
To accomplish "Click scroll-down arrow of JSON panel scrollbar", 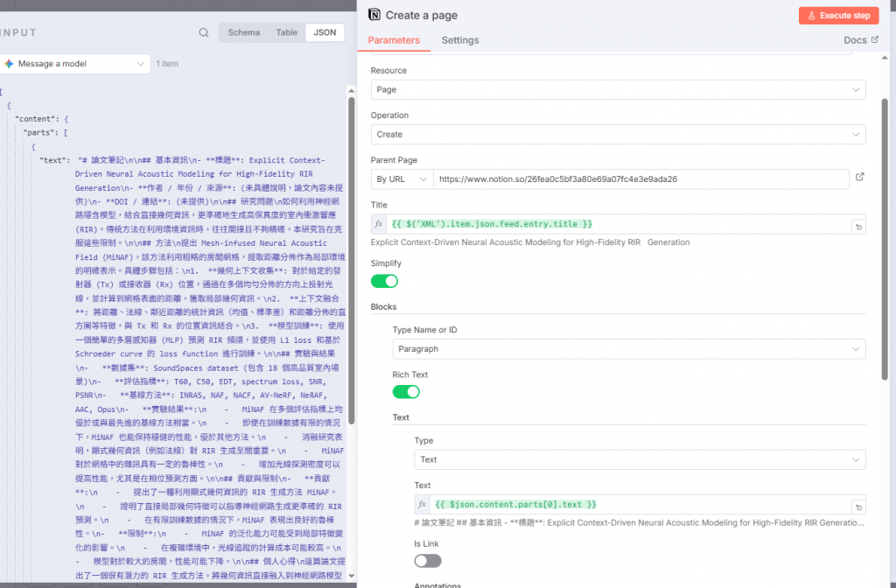I will click(x=352, y=576).
